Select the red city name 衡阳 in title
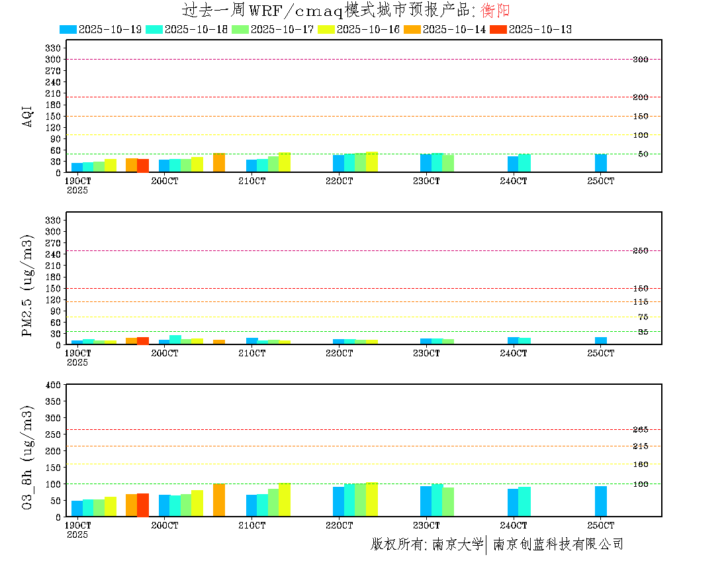This screenshot has height=563, width=728. click(496, 11)
